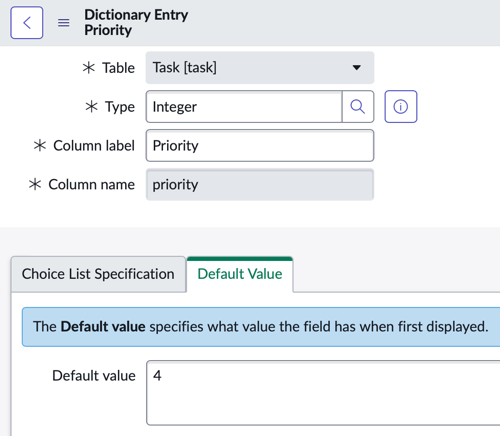Click the Column name field priority
Image resolution: width=500 pixels, height=436 pixels.
pos(260,185)
